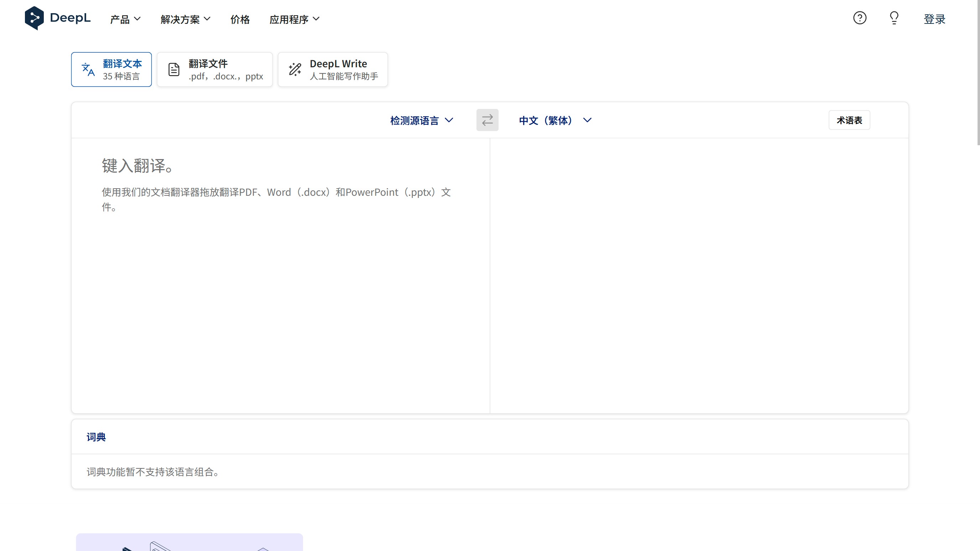The width and height of the screenshot is (980, 551).
Task: Click the 登录 login button
Action: click(x=935, y=19)
